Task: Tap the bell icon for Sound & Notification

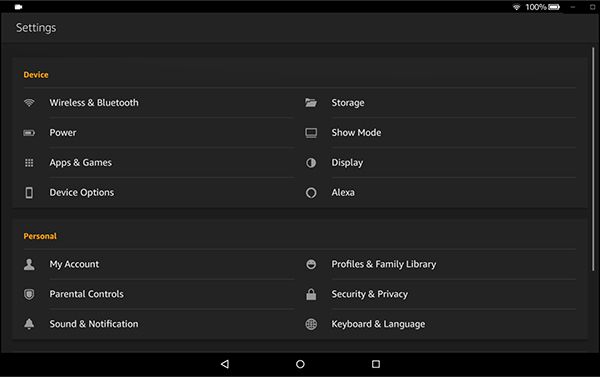Action: click(29, 324)
